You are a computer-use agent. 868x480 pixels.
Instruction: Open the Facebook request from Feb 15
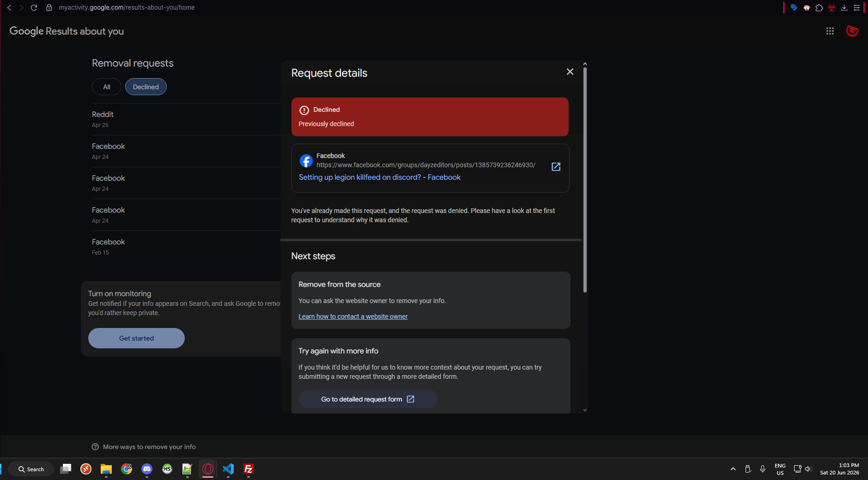(186, 247)
